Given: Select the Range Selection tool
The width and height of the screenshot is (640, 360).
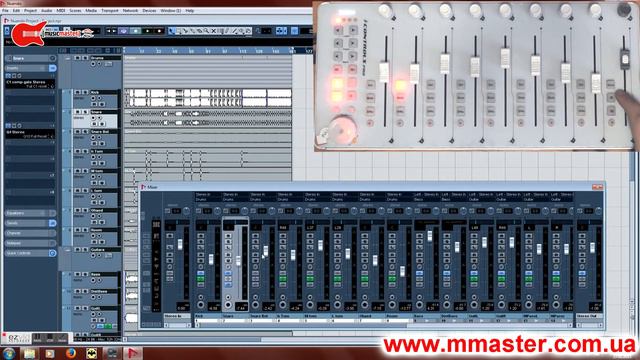Looking at the screenshot, I should (178, 31).
